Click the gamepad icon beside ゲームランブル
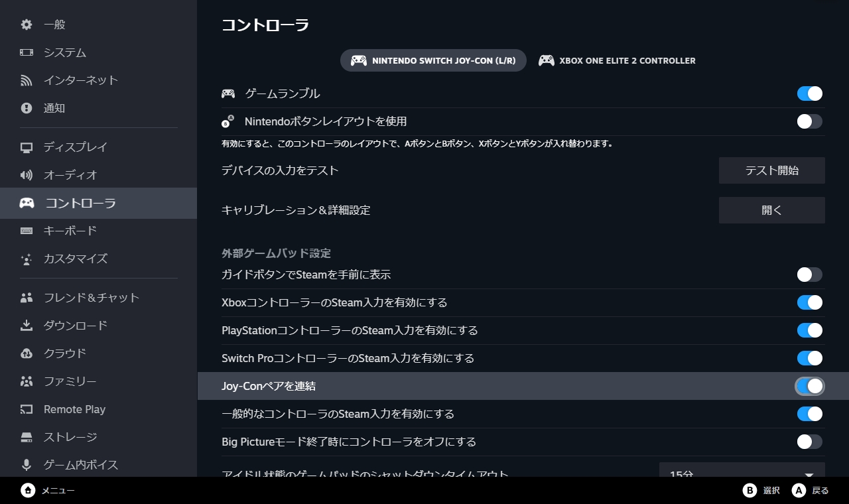Image resolution: width=849 pixels, height=504 pixels. click(228, 94)
